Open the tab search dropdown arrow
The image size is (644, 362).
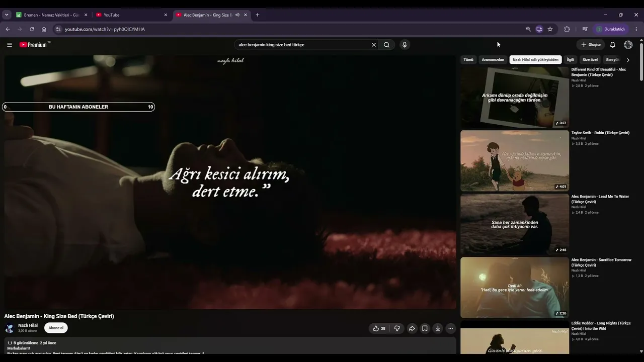7,15
